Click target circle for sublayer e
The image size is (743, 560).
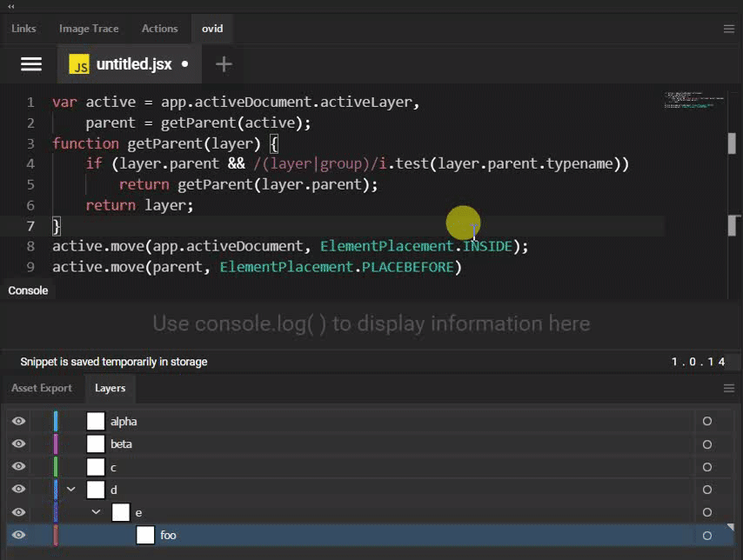pyautogui.click(x=707, y=512)
